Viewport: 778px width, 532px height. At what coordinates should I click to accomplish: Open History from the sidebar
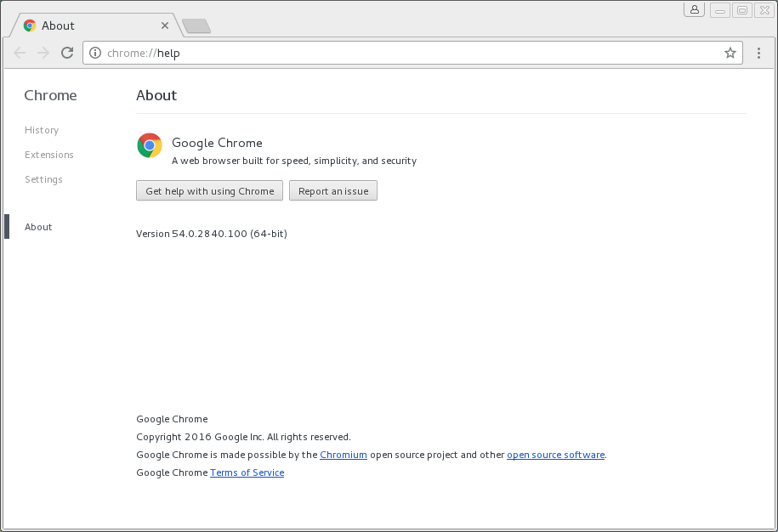coord(42,130)
